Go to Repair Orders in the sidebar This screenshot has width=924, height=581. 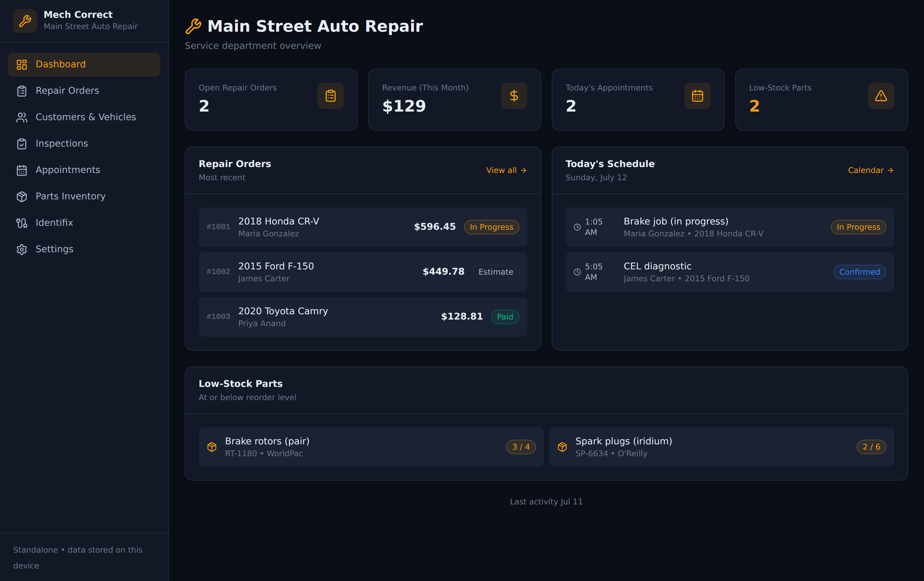click(x=84, y=91)
